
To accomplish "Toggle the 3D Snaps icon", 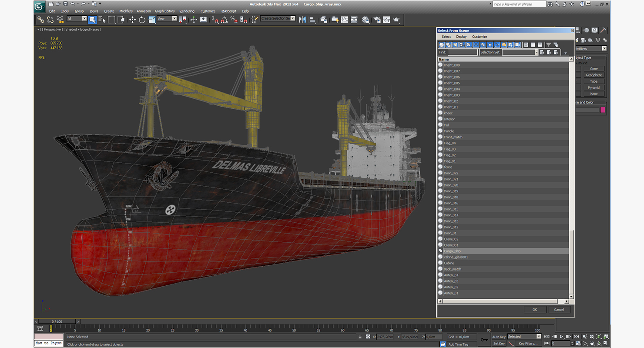I will pos(215,19).
